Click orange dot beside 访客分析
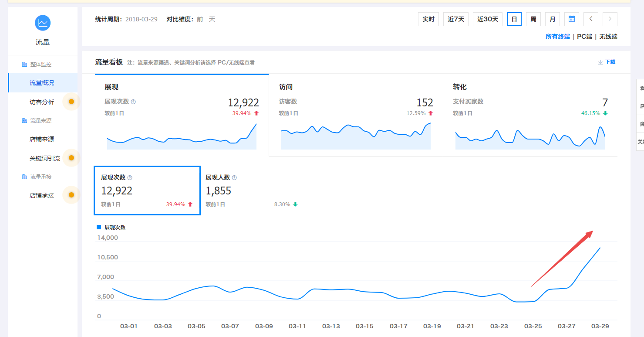Viewport: 644px width, 337px height. [x=71, y=102]
